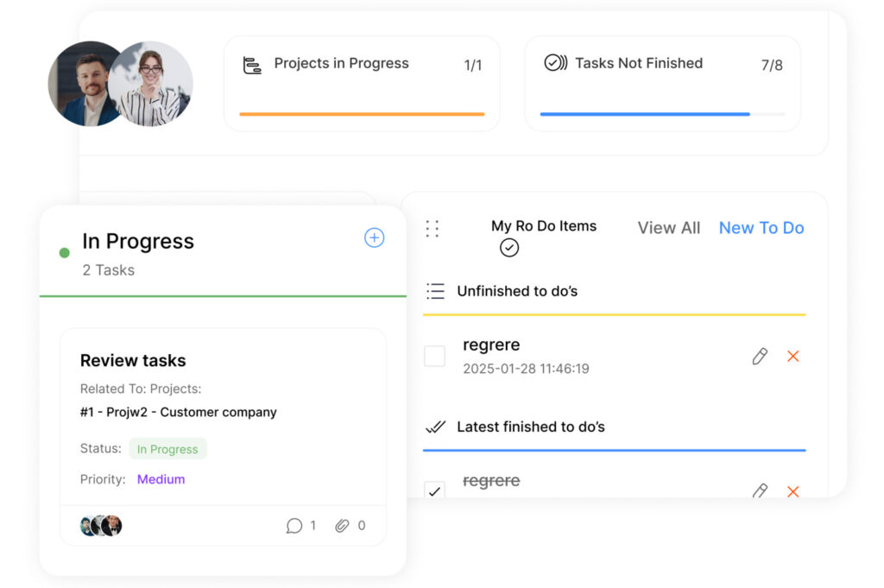Click the circled checkmark under My Ro Do Items

pos(509,248)
